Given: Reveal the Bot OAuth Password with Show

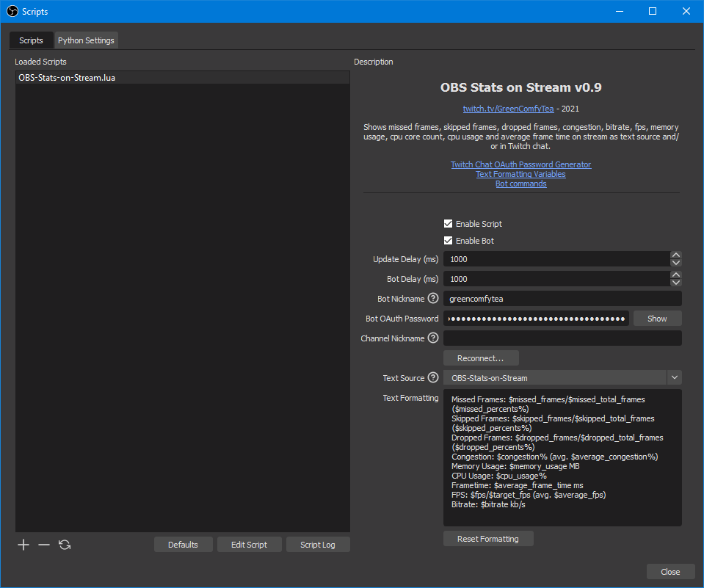Looking at the screenshot, I should (657, 318).
